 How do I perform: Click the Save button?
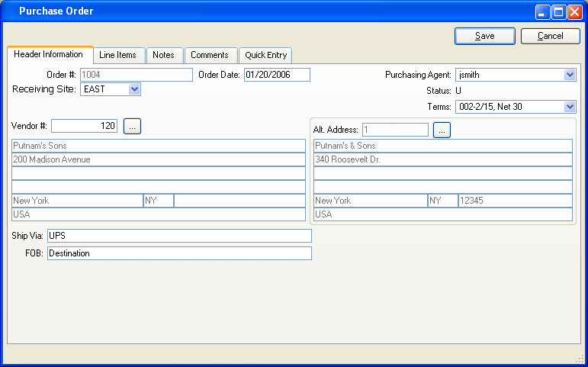pos(485,36)
